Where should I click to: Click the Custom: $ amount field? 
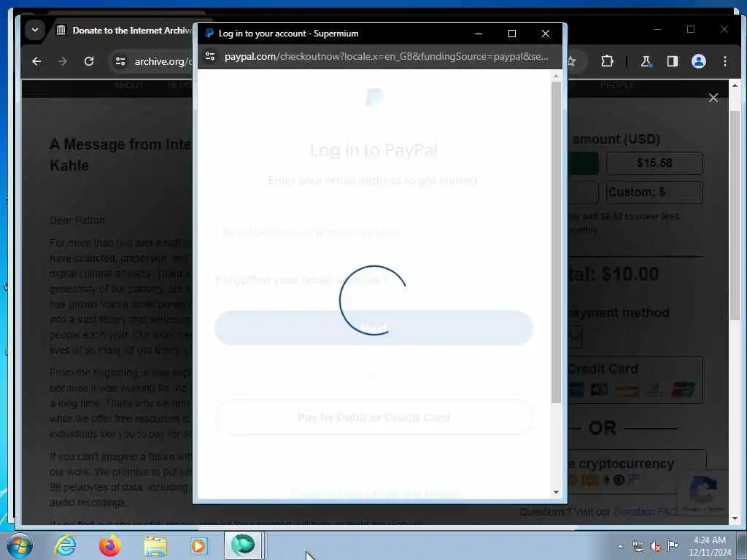[654, 192]
